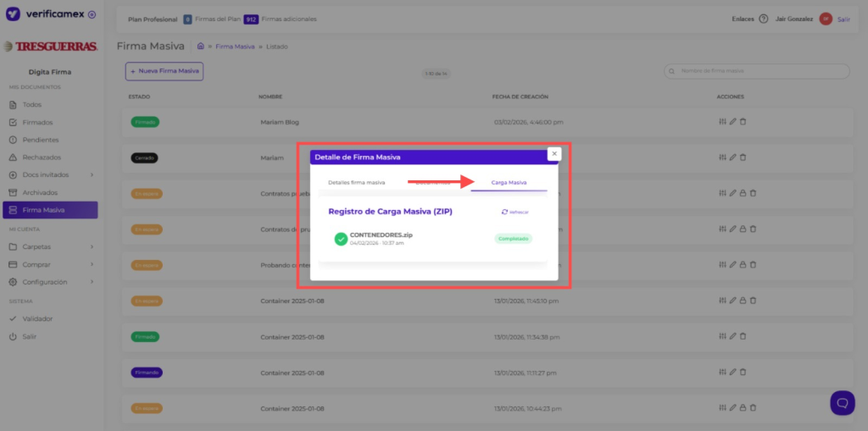Image resolution: width=868 pixels, height=431 pixels.
Task: Click the sidebar toggle icon next to verificamex
Action: pos(92,14)
